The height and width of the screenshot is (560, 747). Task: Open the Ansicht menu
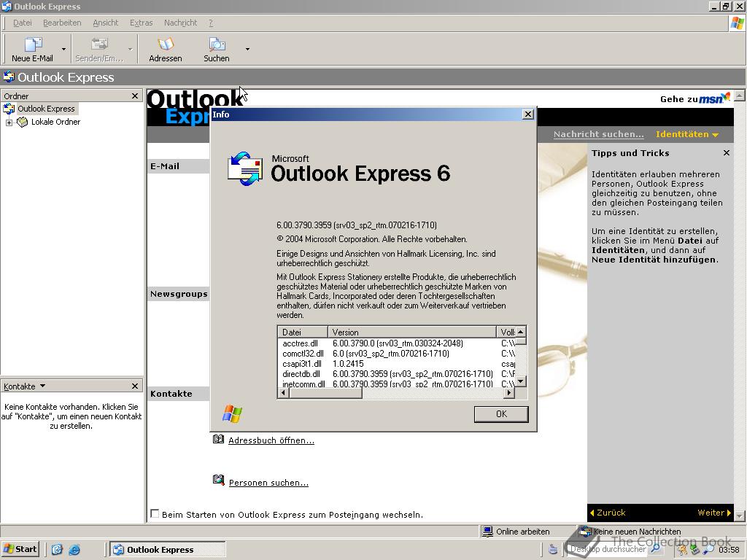105,23
